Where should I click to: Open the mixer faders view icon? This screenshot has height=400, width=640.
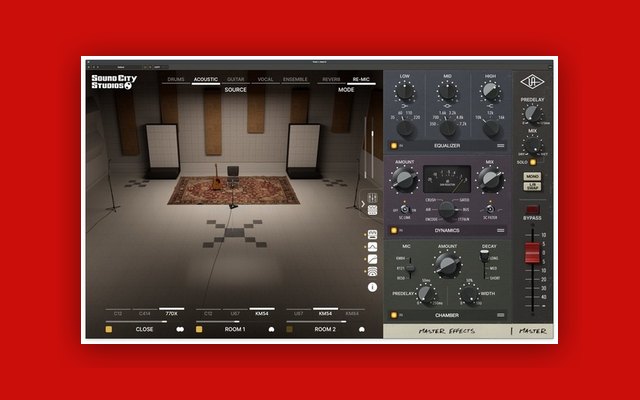point(372,198)
